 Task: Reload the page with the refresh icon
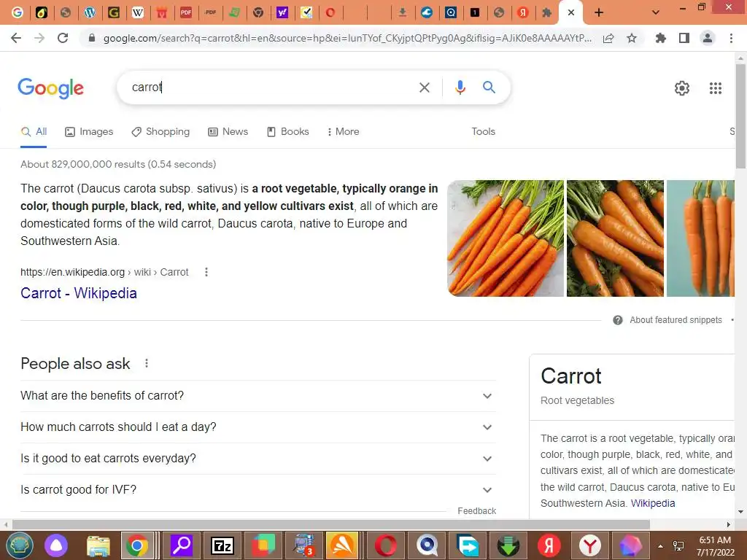pyautogui.click(x=63, y=38)
